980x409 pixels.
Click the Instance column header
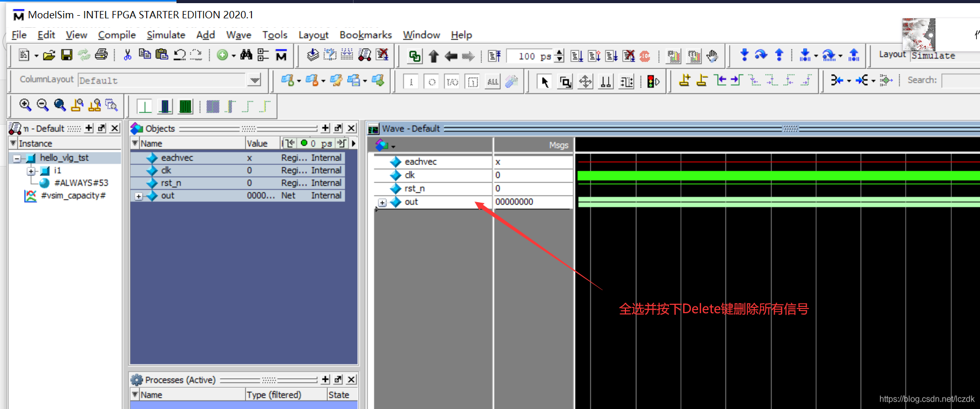click(x=65, y=143)
